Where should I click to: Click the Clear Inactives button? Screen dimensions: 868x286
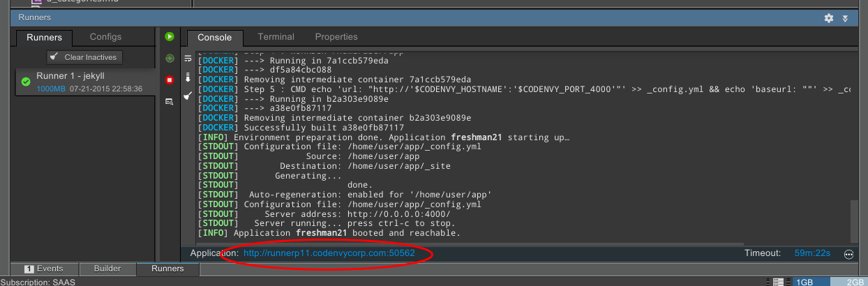pyautogui.click(x=84, y=57)
